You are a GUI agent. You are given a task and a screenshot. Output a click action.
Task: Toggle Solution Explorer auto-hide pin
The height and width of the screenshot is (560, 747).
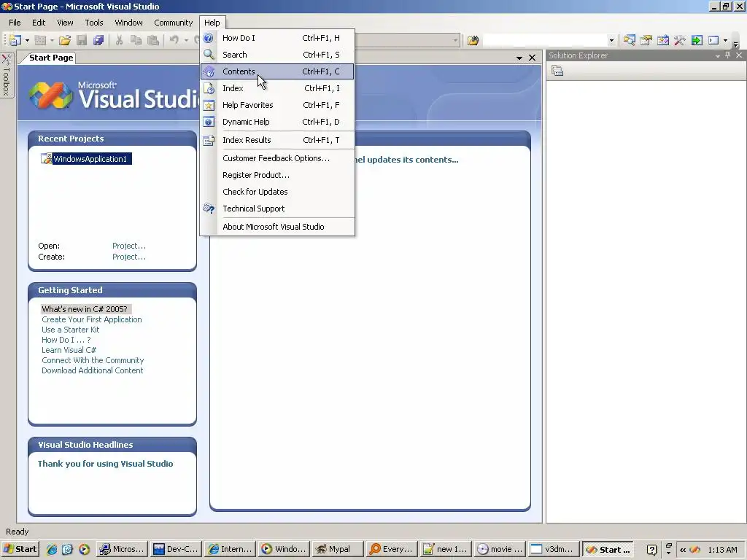(727, 55)
